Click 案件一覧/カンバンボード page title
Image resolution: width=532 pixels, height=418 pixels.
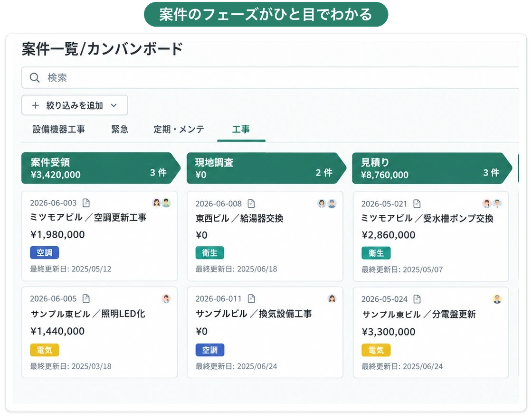(102, 49)
